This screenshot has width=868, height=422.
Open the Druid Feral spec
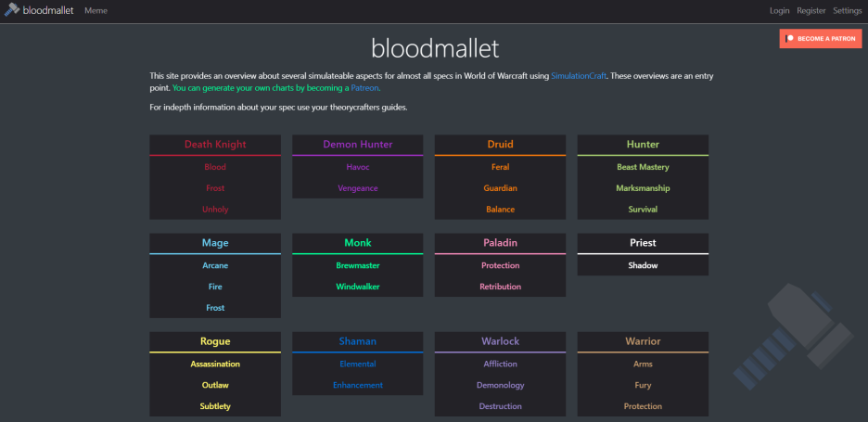500,167
